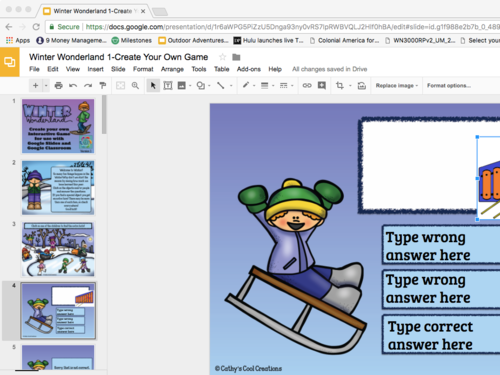Viewport: 500px width, 375px height.
Task: Click the Zoom to fit icon
Action: pyautogui.click(x=120, y=86)
